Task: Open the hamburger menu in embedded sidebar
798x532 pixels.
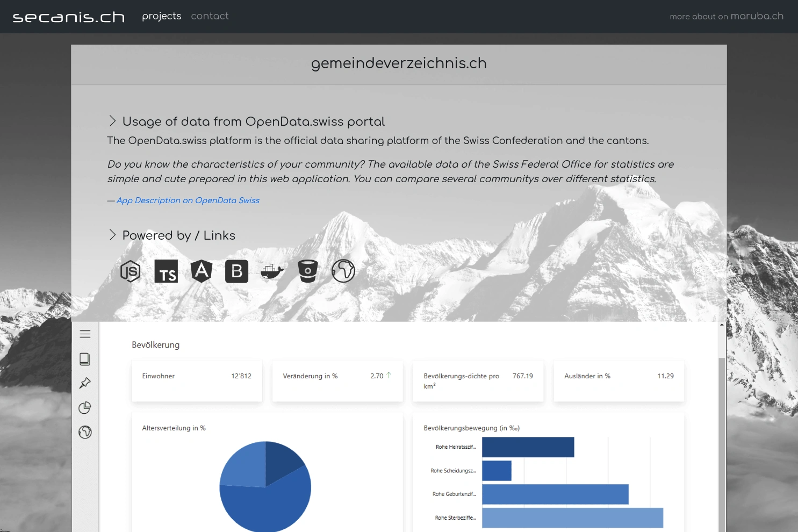Action: pos(85,334)
